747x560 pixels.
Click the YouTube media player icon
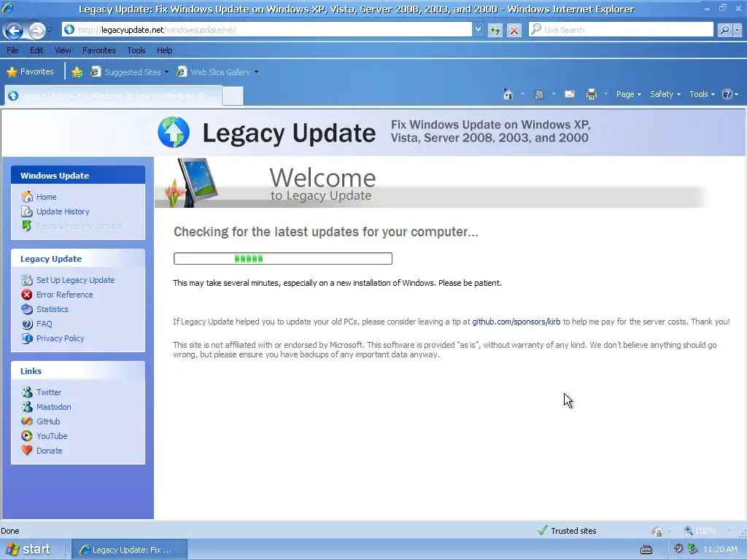(27, 436)
